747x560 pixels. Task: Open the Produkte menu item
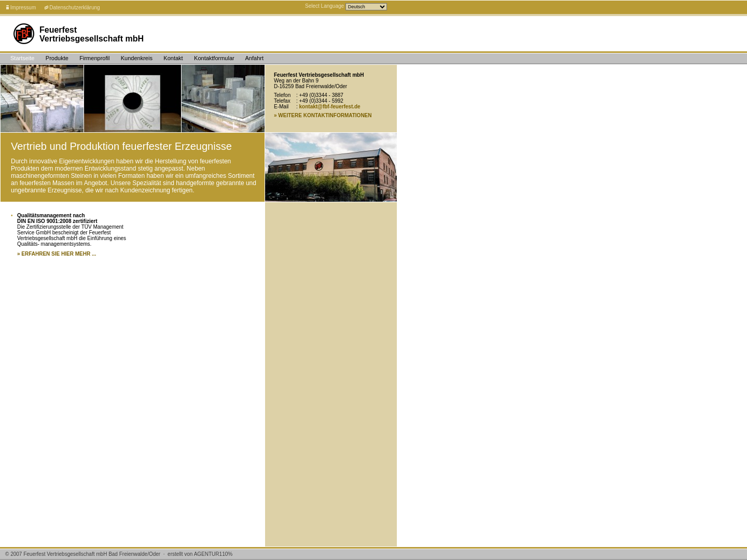pos(57,58)
